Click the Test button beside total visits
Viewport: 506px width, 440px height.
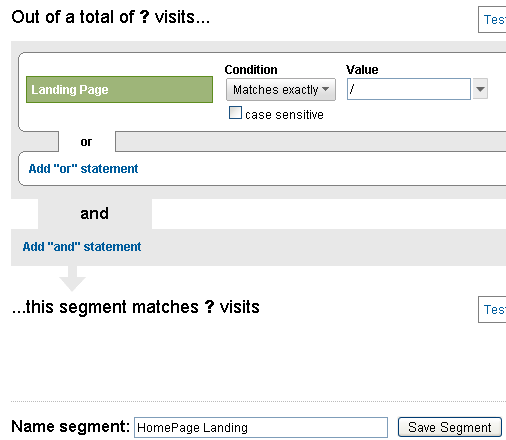click(492, 20)
